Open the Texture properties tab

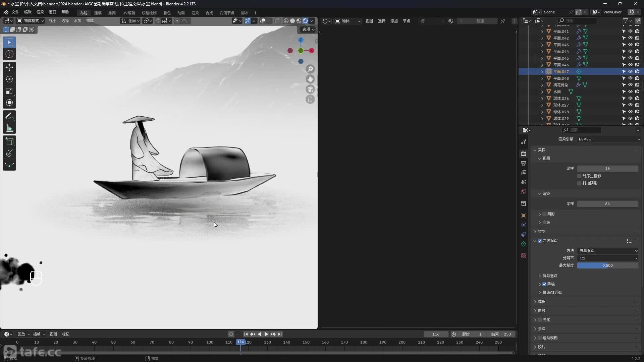click(524, 256)
